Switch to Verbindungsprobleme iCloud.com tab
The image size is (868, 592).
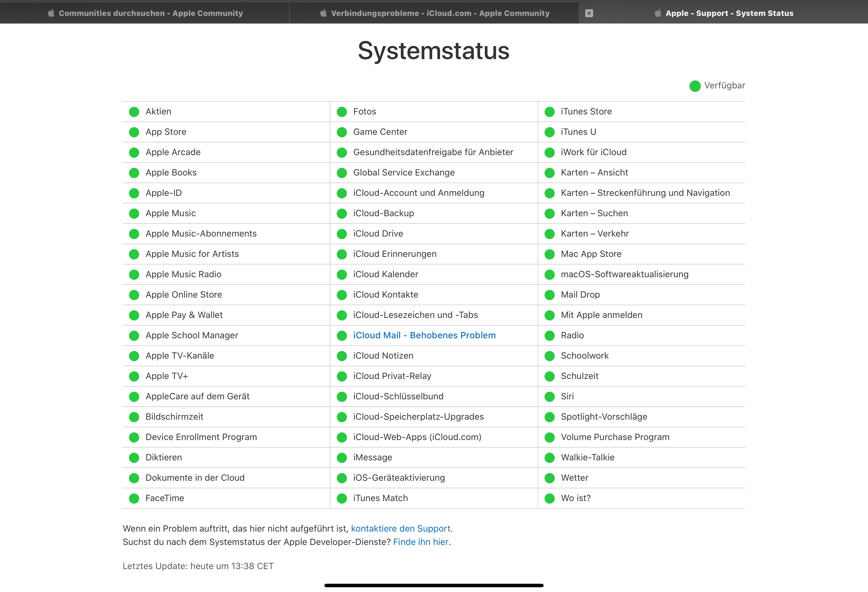coord(434,13)
